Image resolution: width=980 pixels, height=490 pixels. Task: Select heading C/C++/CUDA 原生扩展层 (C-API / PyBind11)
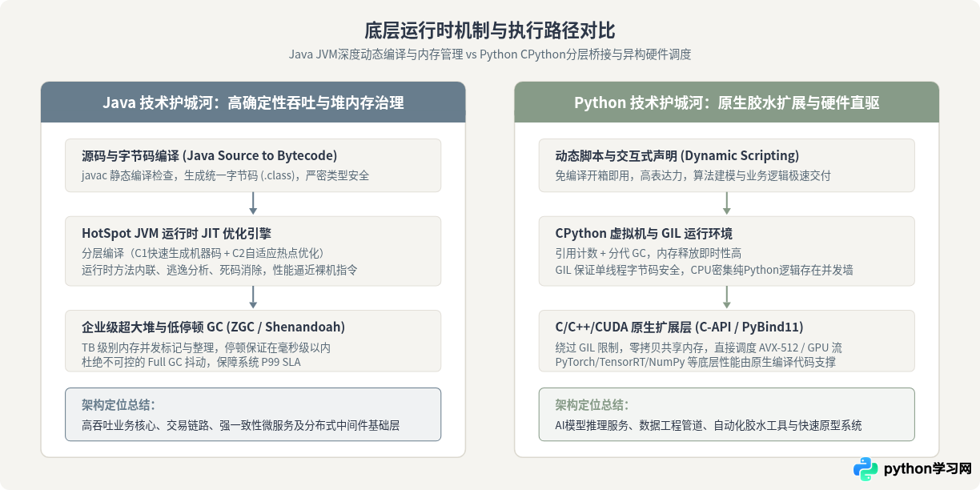[x=679, y=327]
